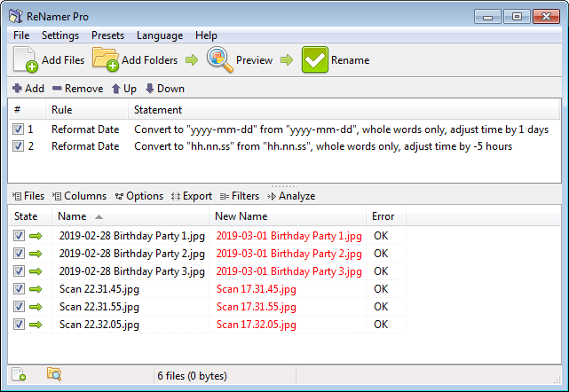Open the Language menu
569x392 pixels.
(x=160, y=35)
